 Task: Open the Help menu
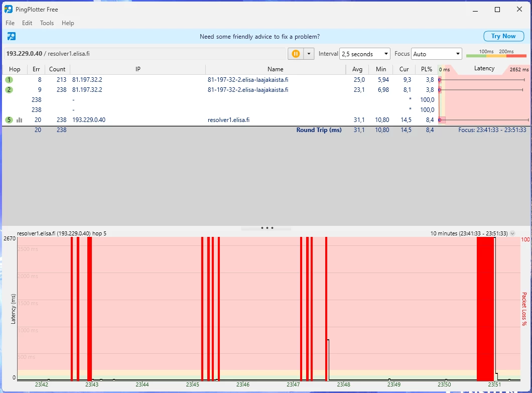point(68,23)
